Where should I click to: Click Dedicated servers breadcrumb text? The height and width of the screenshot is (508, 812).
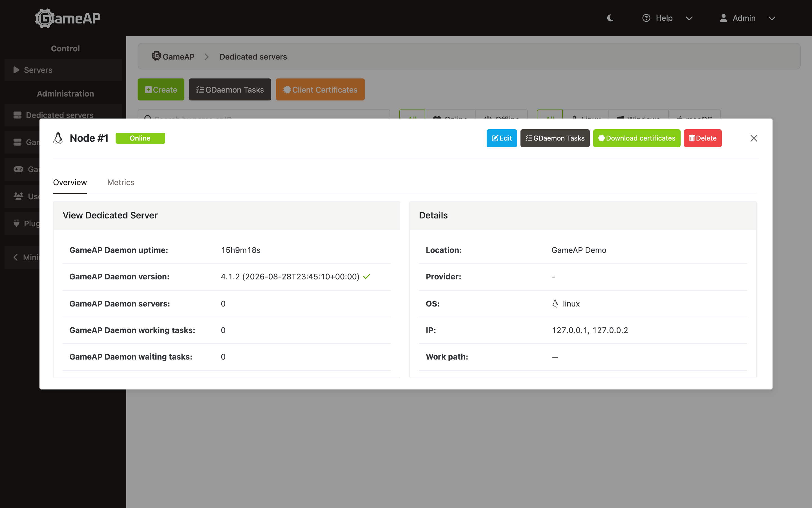tap(253, 57)
